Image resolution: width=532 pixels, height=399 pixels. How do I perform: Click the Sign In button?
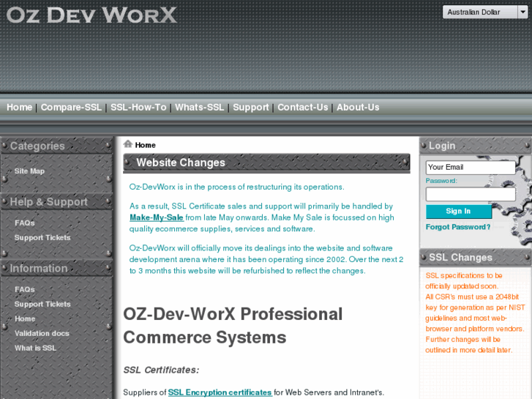coord(459,212)
